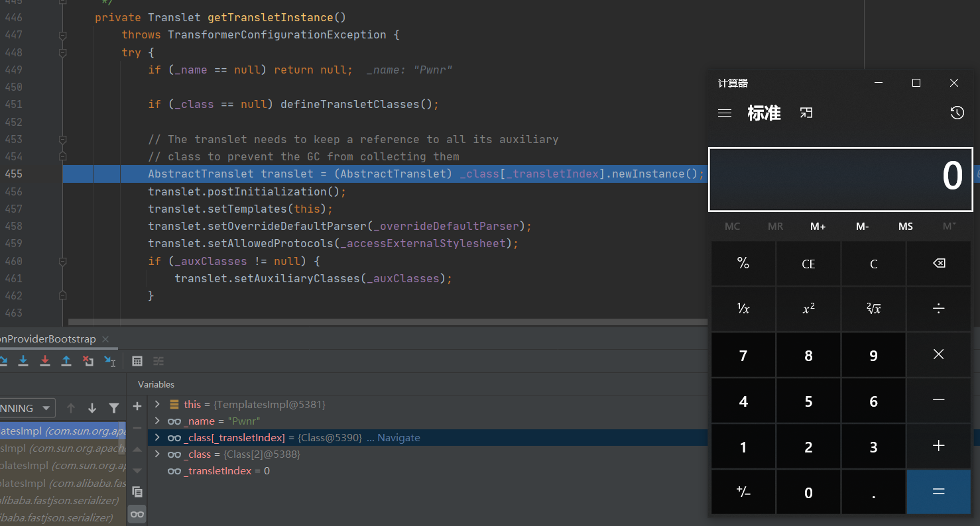This screenshot has height=526, width=980.
Task: Toggle show watches glasses button in Variables
Action: 137,514
